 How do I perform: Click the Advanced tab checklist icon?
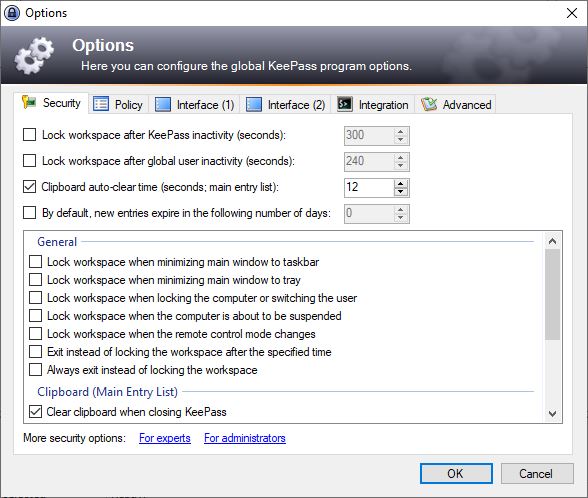click(429, 104)
